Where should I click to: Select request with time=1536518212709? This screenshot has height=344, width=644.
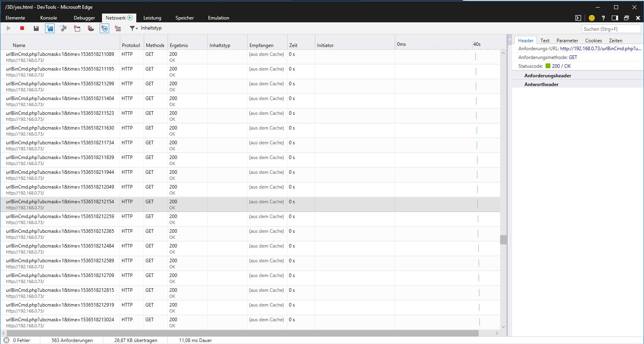(250, 278)
